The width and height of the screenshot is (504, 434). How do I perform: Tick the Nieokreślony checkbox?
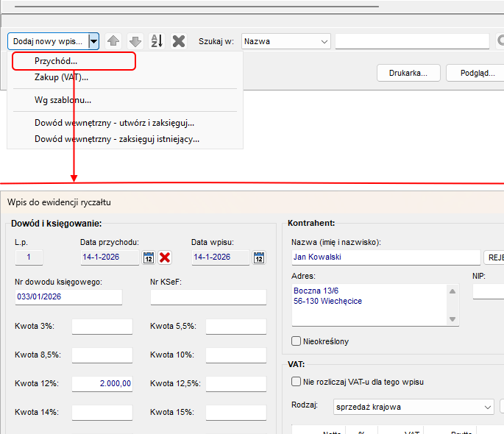coord(297,341)
